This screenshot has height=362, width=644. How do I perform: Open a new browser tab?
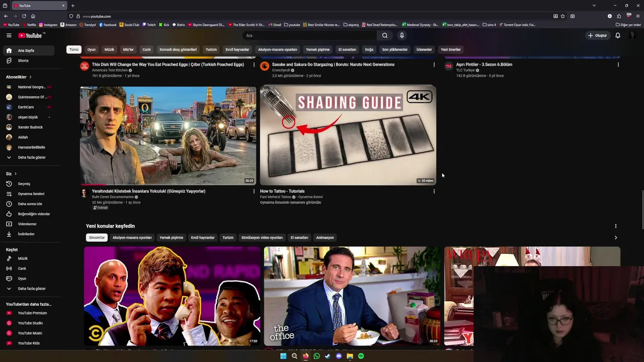pos(72,6)
